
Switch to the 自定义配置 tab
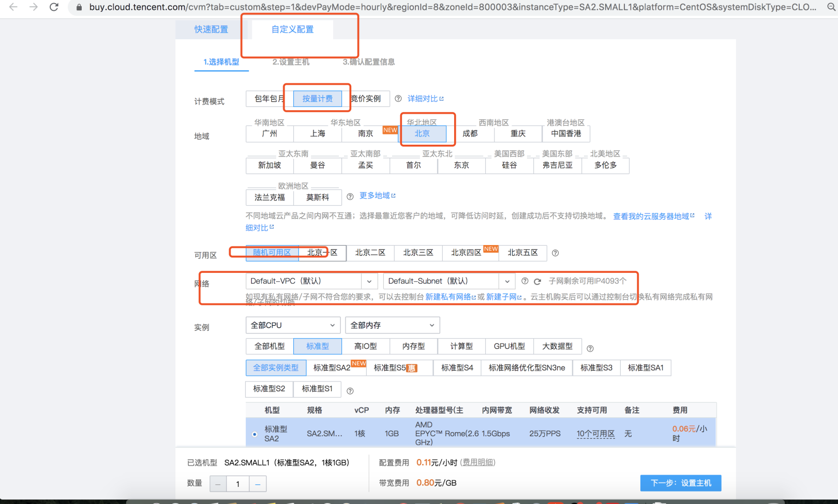pos(293,29)
